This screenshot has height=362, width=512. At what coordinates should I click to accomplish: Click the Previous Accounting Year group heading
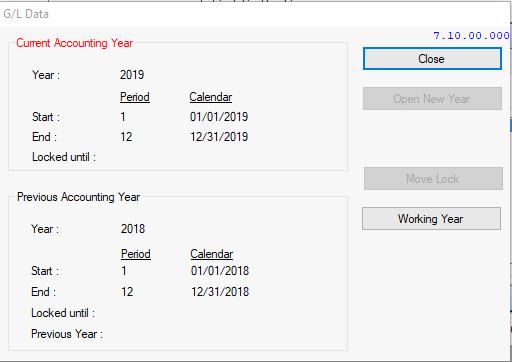(x=79, y=197)
